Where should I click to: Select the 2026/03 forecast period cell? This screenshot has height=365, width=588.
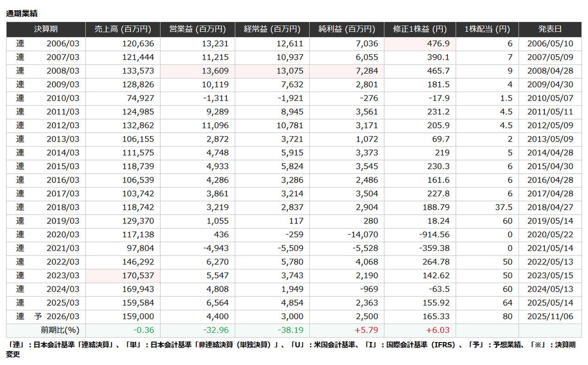point(62,317)
